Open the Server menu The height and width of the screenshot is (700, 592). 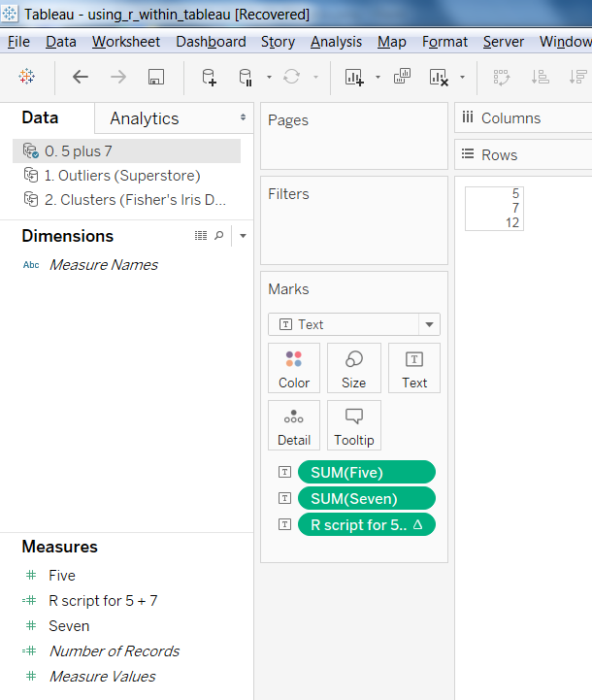[x=504, y=42]
